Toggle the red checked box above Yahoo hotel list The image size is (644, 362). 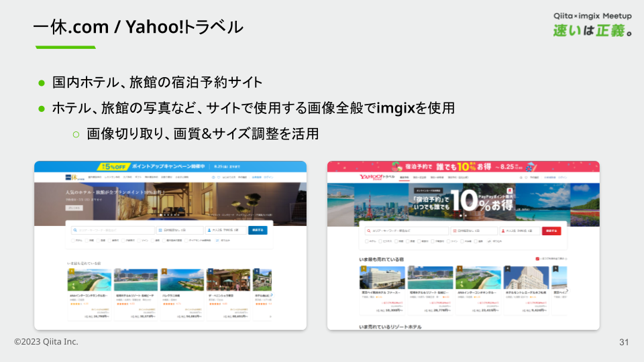537,258
